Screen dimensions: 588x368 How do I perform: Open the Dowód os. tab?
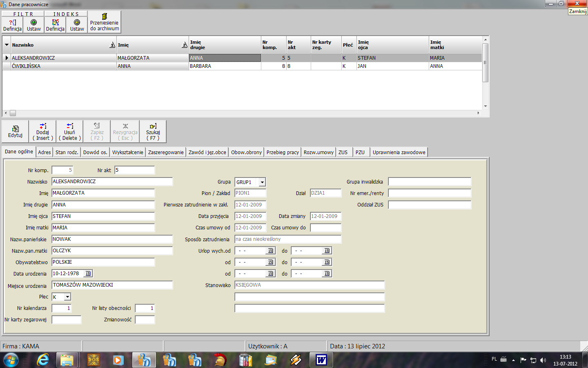click(95, 152)
